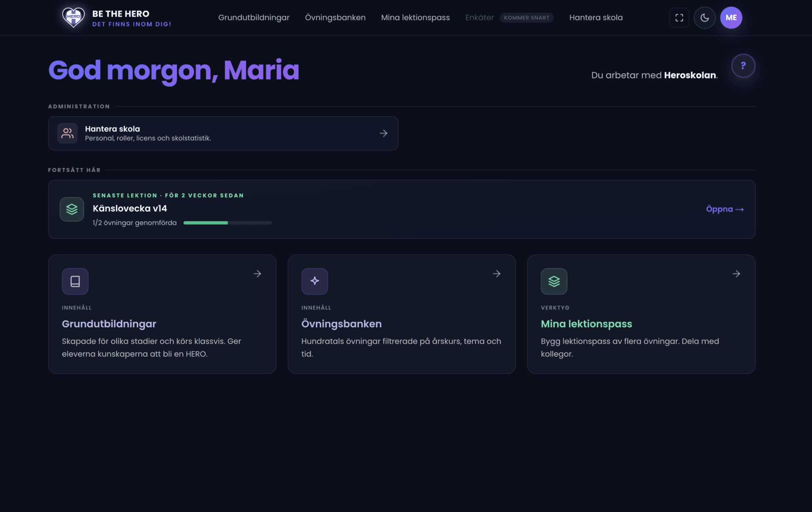Open the green Mina lektionspass card heading
812x512 pixels.
pos(586,324)
